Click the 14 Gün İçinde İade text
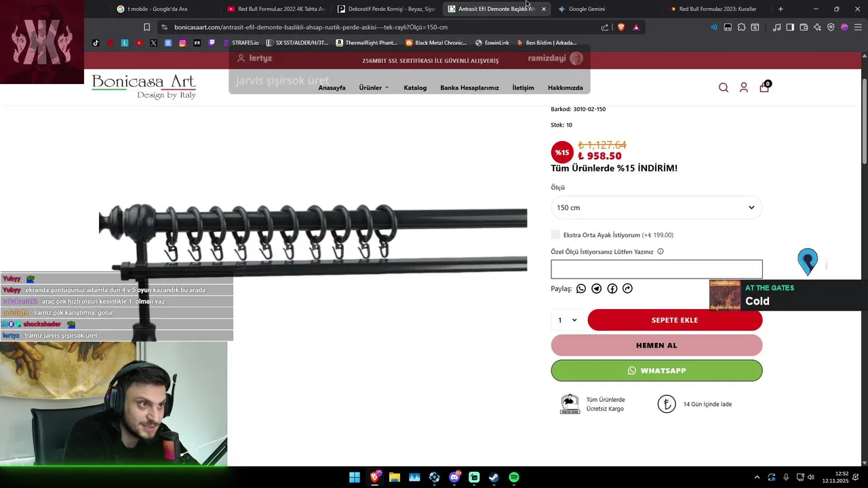 coord(707,404)
